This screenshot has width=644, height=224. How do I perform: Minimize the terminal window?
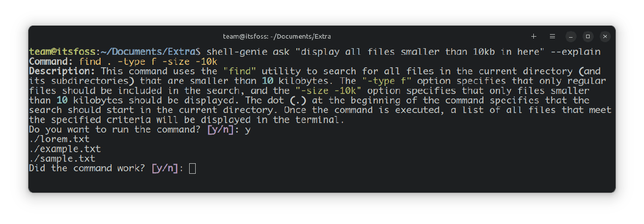tap(570, 36)
